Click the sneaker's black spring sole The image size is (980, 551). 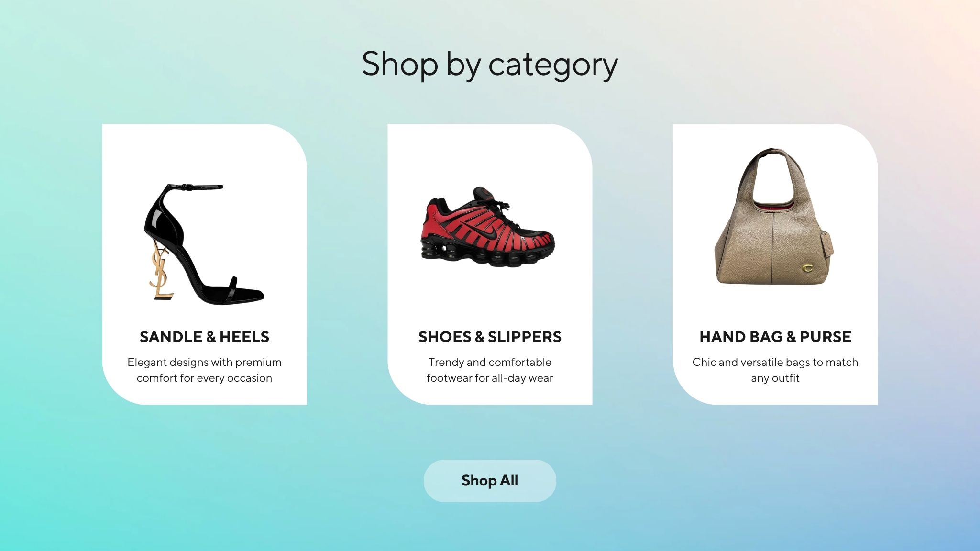483,253
